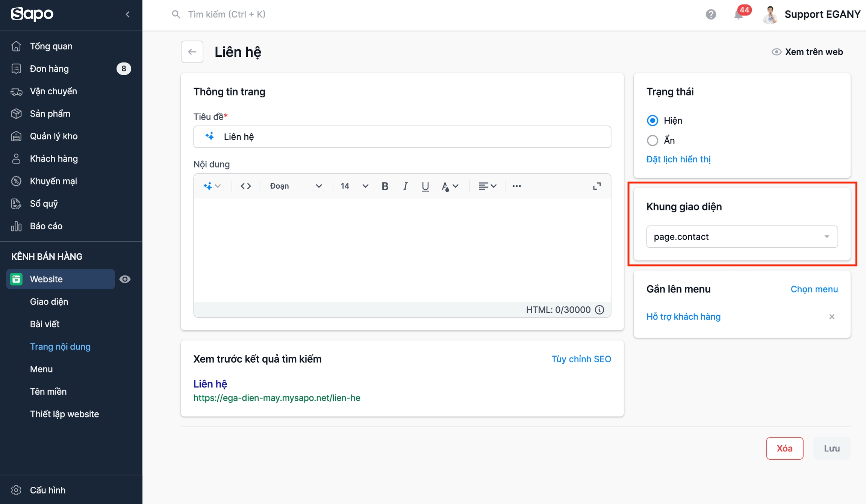Open the Đoạn paragraph style dropdown

295,186
